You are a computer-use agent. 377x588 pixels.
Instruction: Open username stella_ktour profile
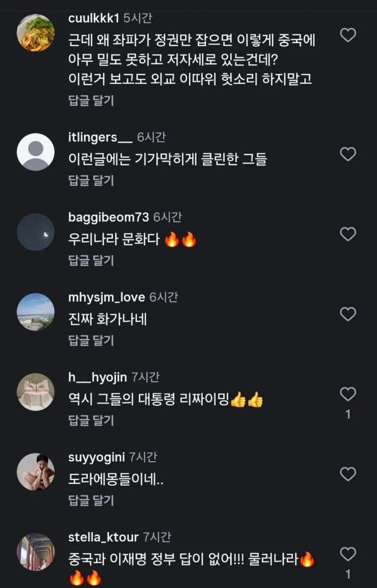point(103,537)
